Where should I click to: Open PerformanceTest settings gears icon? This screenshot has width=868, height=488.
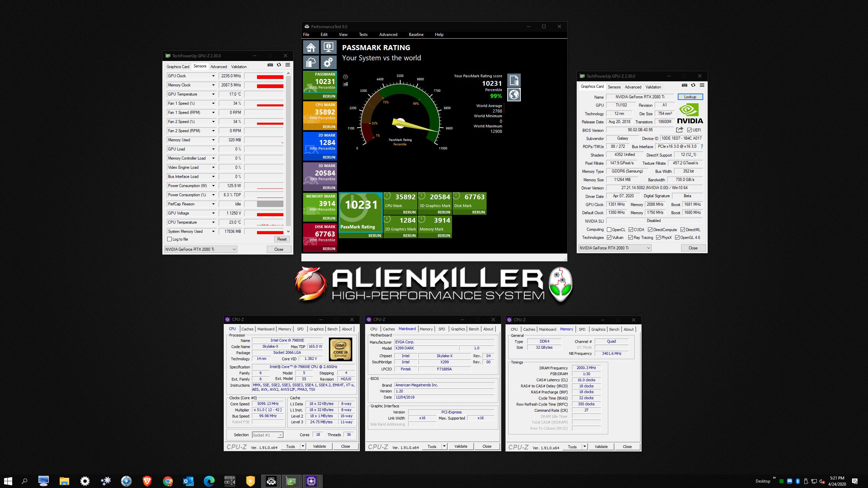tap(328, 63)
